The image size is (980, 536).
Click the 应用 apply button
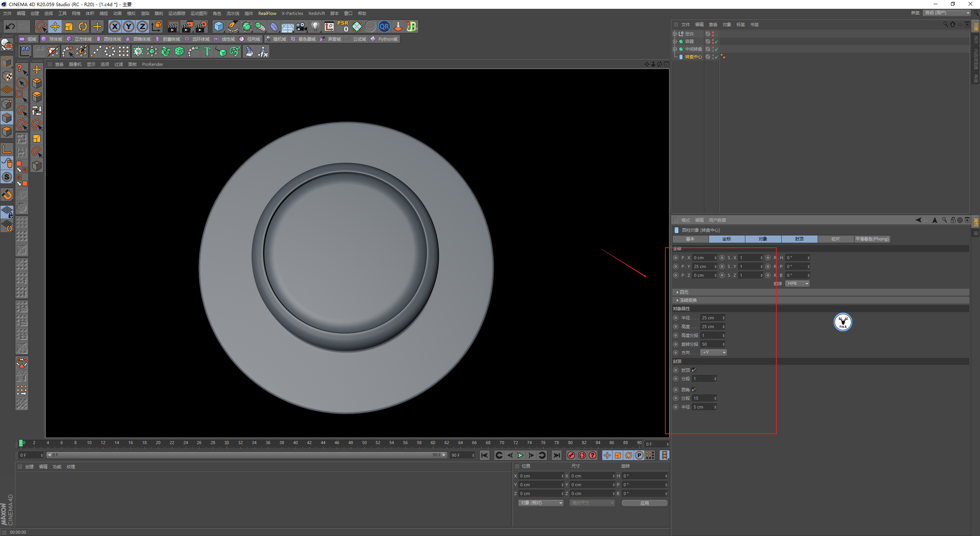pos(645,503)
